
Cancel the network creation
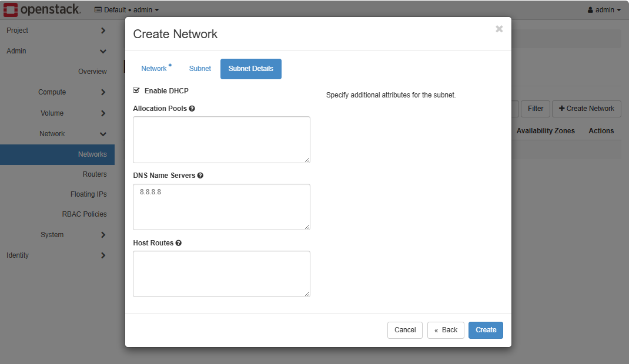click(405, 330)
